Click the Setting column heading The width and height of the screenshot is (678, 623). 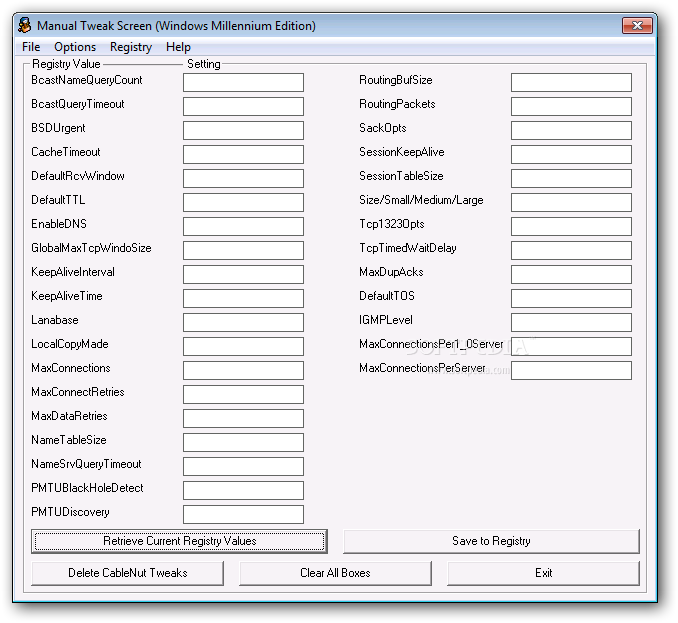pos(204,64)
